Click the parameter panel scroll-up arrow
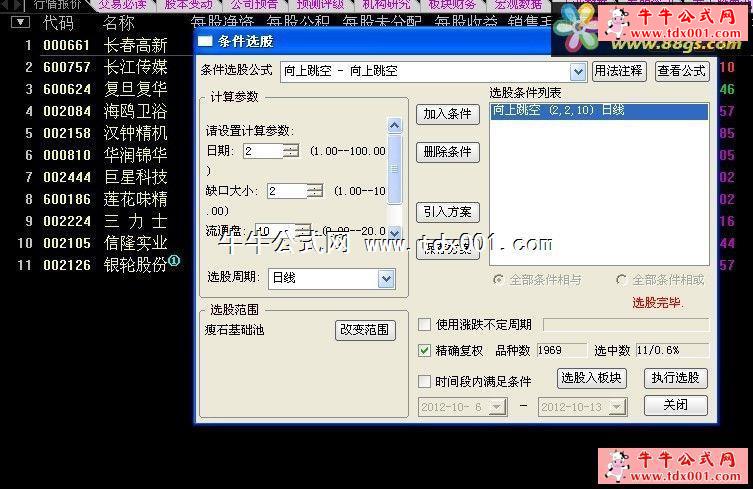This screenshot has height=489, width=753. (x=394, y=126)
